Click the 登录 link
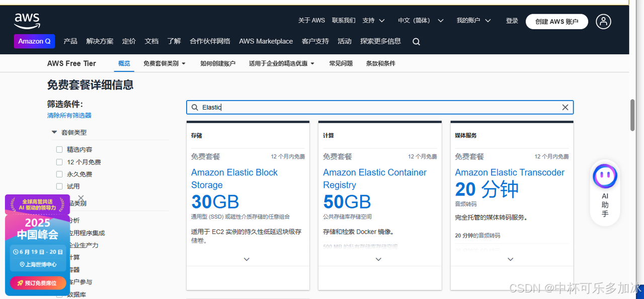The width and height of the screenshot is (644, 299). 512,21
